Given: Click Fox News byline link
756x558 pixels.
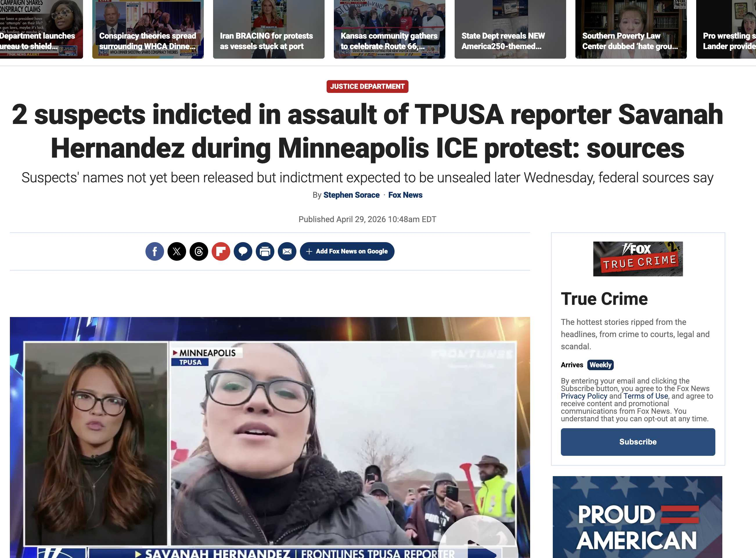Looking at the screenshot, I should coord(405,195).
